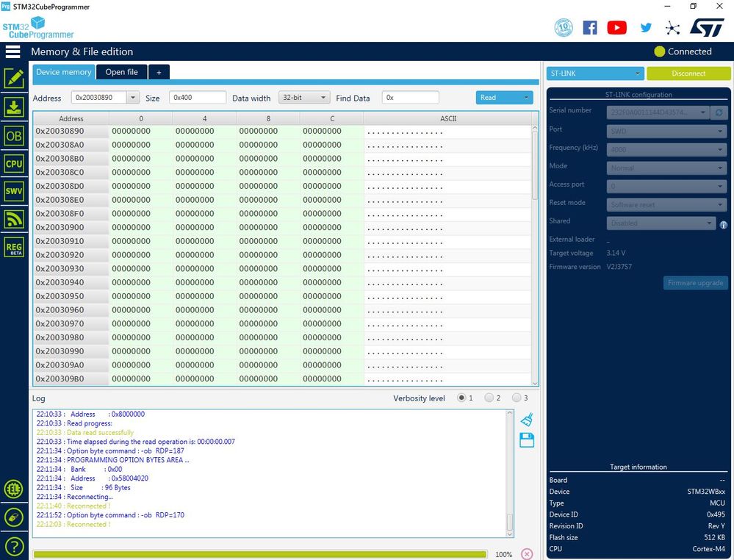Open Memory & File edition pencil icon
The image size is (734, 560).
[14, 78]
